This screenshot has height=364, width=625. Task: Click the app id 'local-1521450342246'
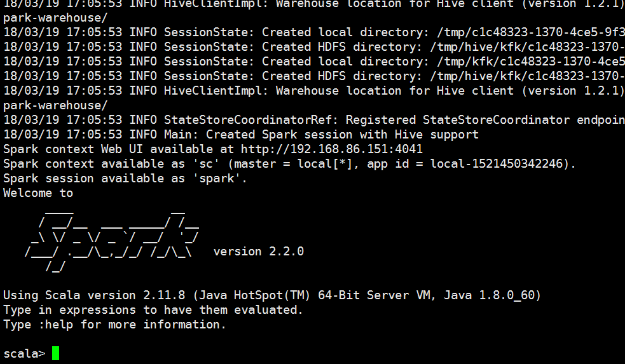(497, 164)
